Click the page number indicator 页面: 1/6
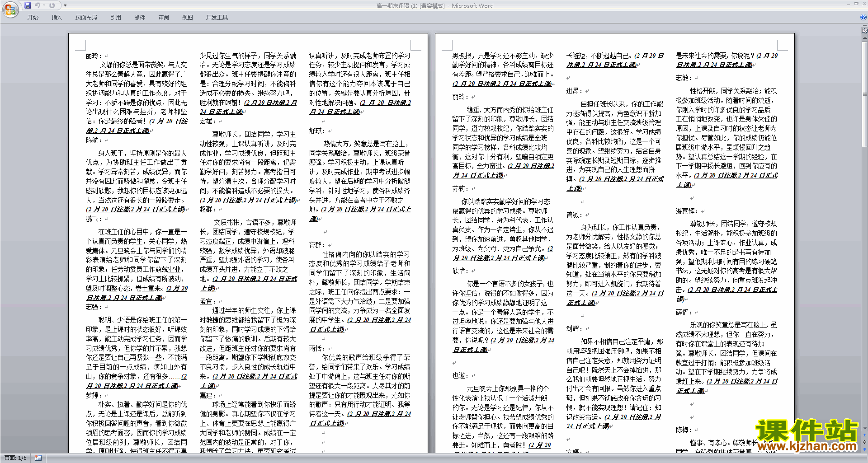This screenshot has height=463, width=868. pyautogui.click(x=15, y=458)
